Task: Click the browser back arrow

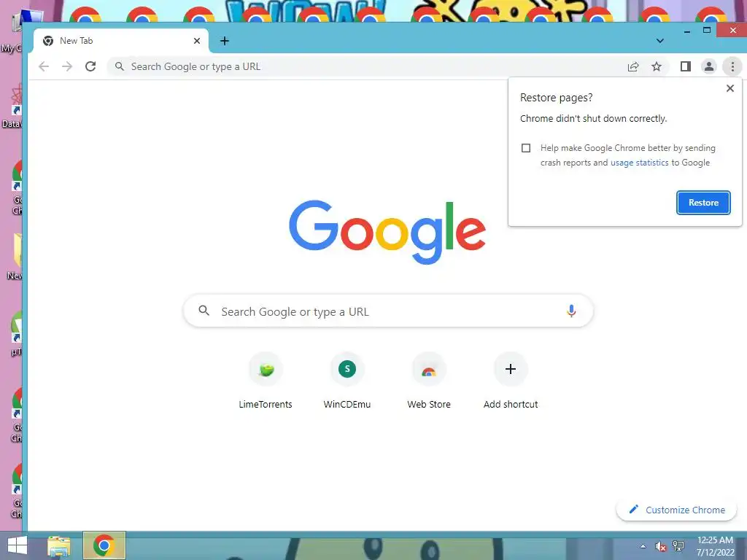Action: 44,66
